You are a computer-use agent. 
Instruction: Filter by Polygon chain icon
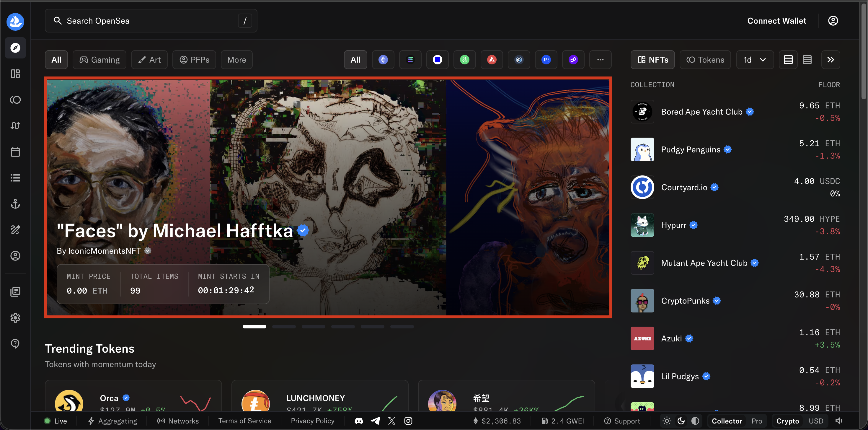tap(573, 60)
